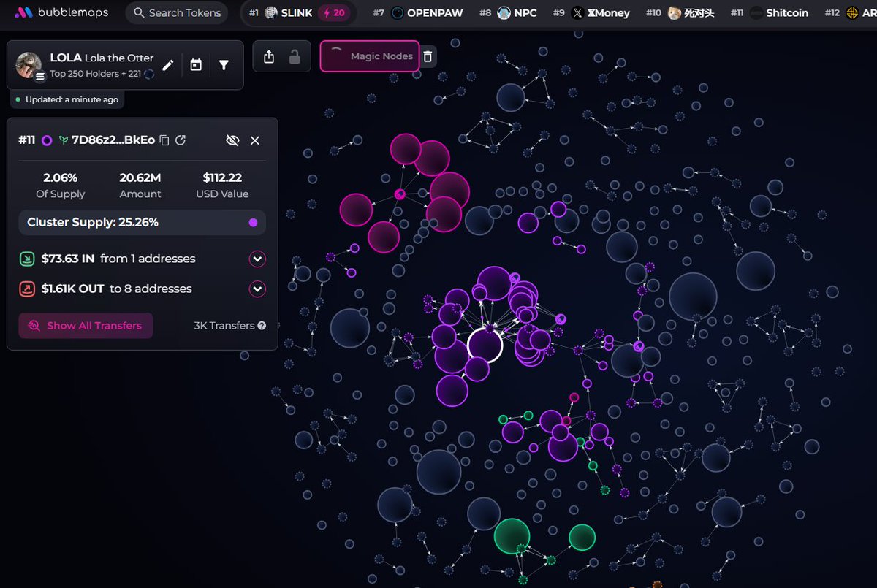Click the 'Updated: a minute ago' status
Viewport: 877px width, 588px height.
(x=67, y=99)
